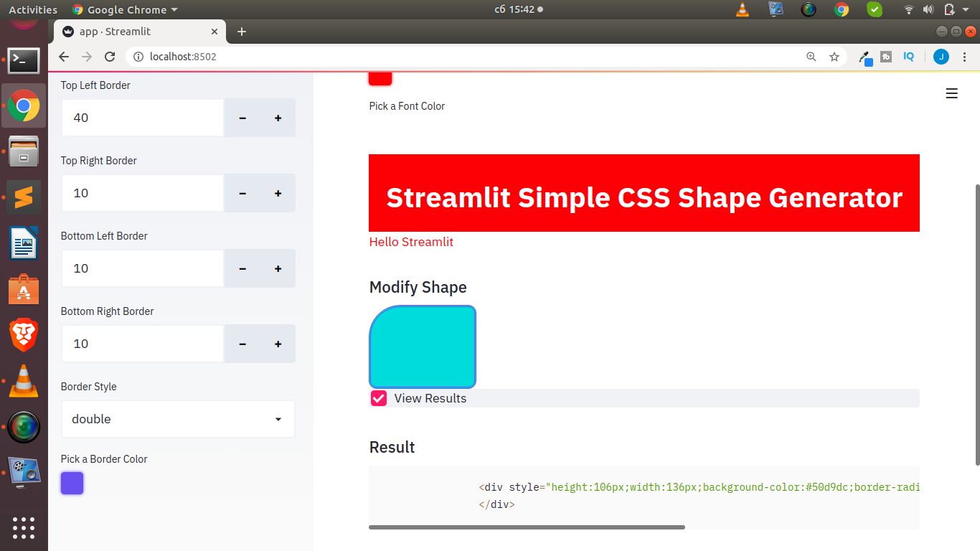This screenshot has width=980, height=551.
Task: Click the Result heading
Action: click(x=392, y=447)
